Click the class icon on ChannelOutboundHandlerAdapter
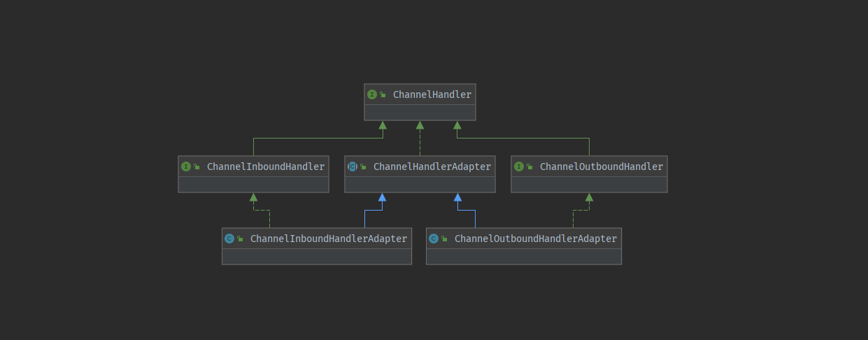 pos(434,239)
